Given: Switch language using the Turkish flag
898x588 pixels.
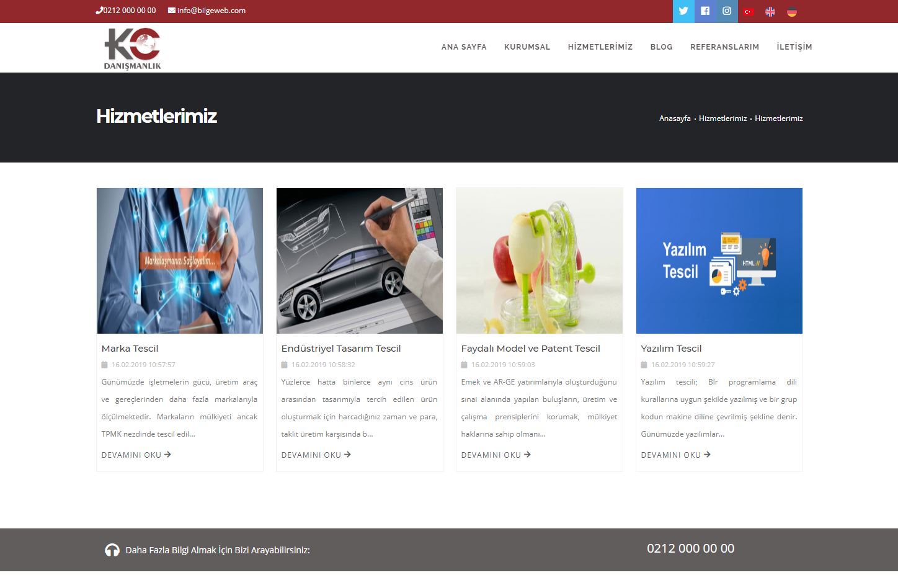Looking at the screenshot, I should (x=749, y=12).
